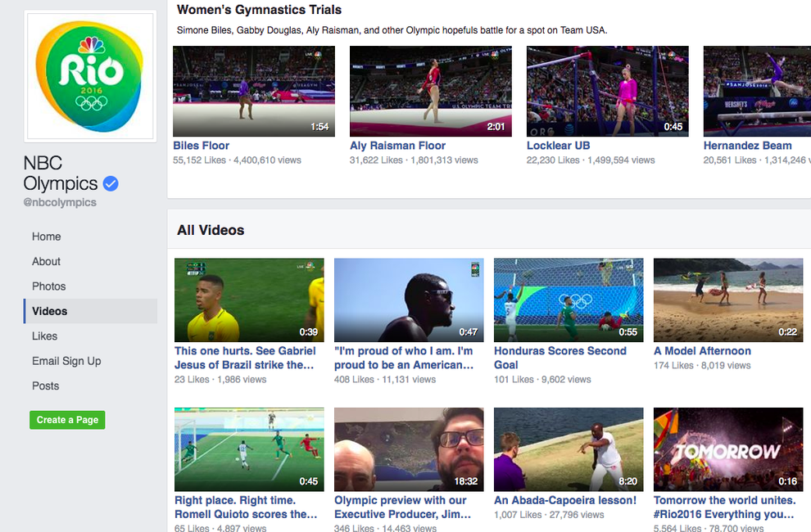Open the 'I'm proud of who I am' title link
The width and height of the screenshot is (811, 532).
tap(404, 358)
